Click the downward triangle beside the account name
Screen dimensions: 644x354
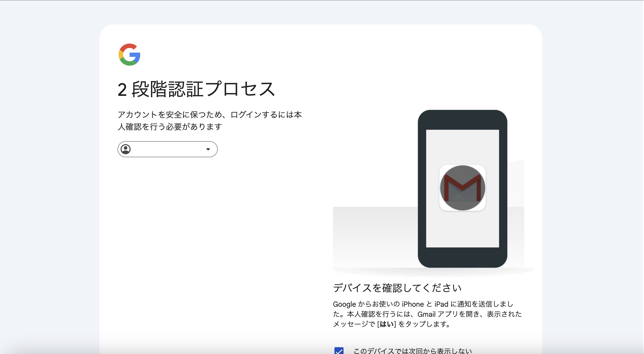(208, 149)
